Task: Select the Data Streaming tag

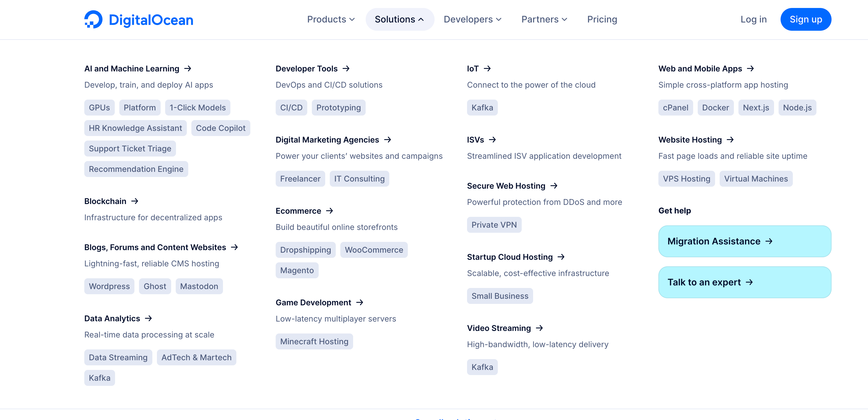Action: (118, 357)
